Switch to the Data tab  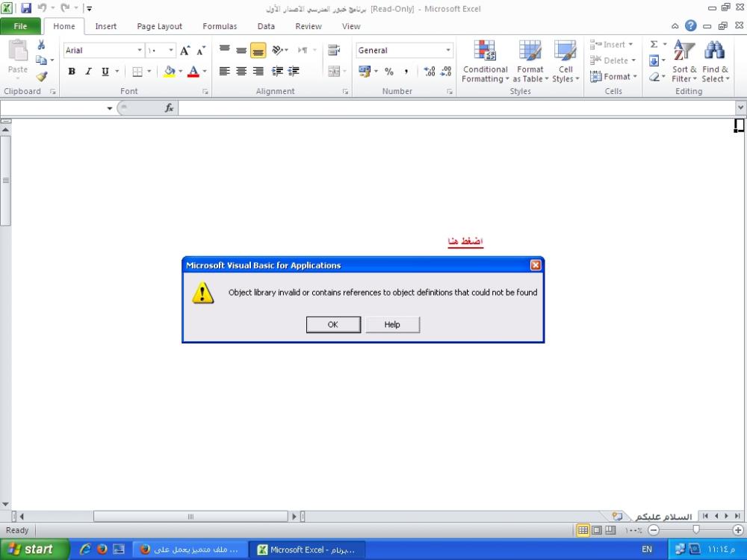pyautogui.click(x=266, y=26)
